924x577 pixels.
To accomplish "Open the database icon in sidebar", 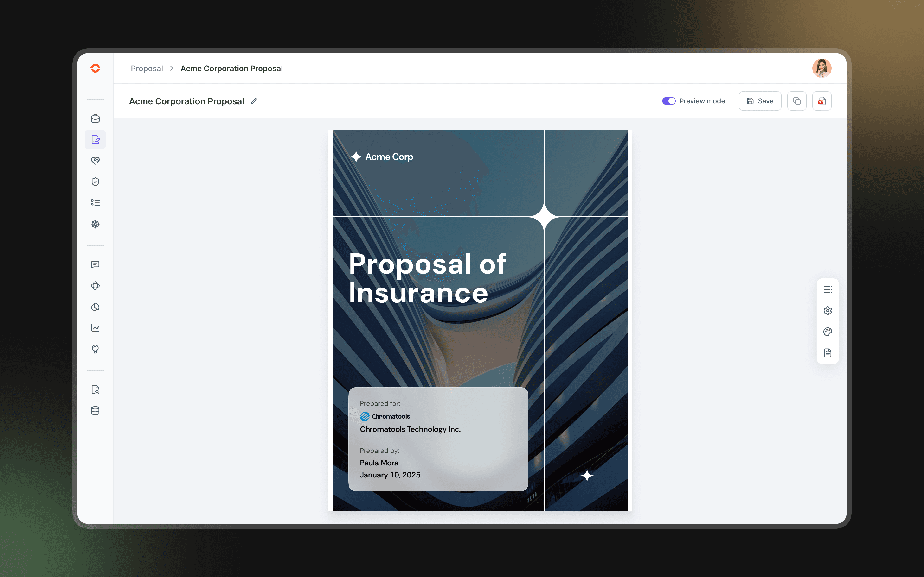I will [95, 411].
